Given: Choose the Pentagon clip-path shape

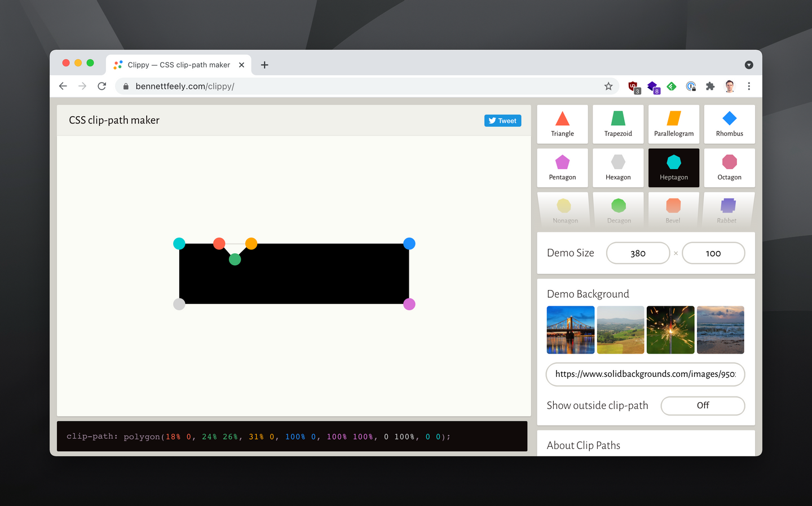Looking at the screenshot, I should 562,168.
